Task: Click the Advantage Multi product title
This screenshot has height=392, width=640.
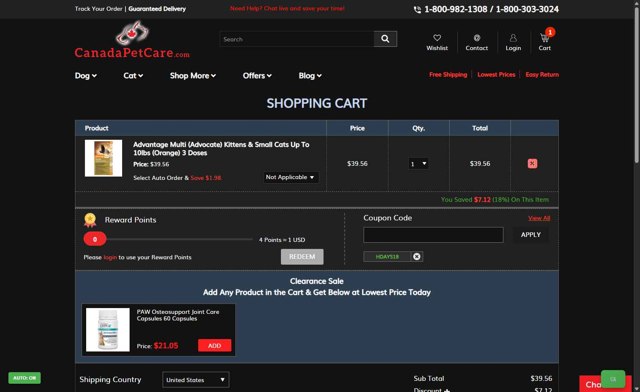Action: tap(221, 149)
